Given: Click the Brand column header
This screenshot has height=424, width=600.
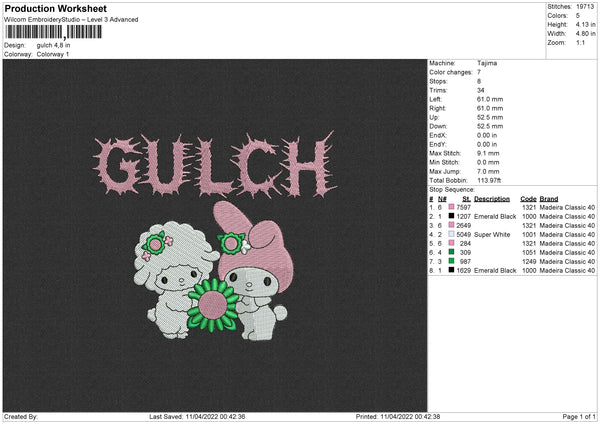Looking at the screenshot, I should pos(549,199).
